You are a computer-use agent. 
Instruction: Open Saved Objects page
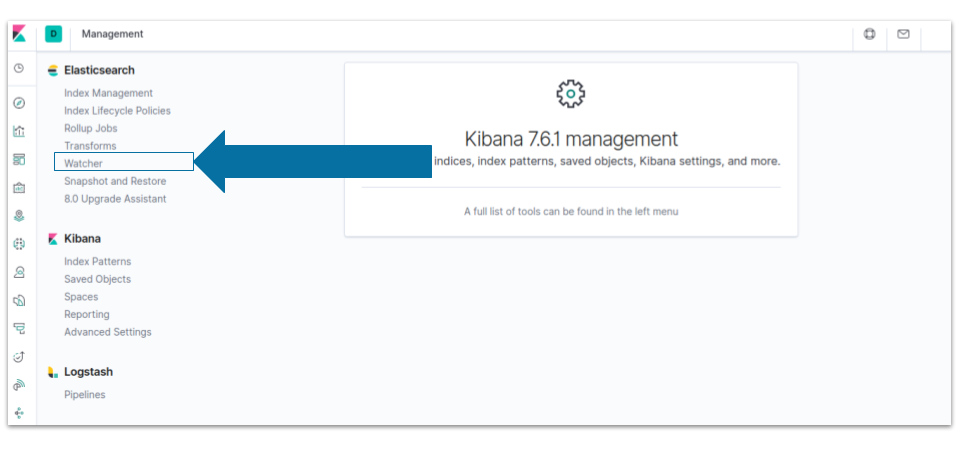click(x=98, y=279)
